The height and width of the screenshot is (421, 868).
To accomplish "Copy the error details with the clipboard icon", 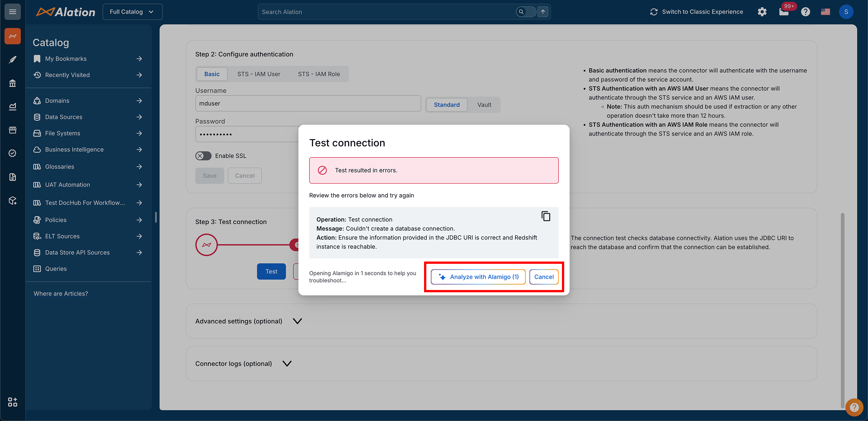I will pos(546,216).
